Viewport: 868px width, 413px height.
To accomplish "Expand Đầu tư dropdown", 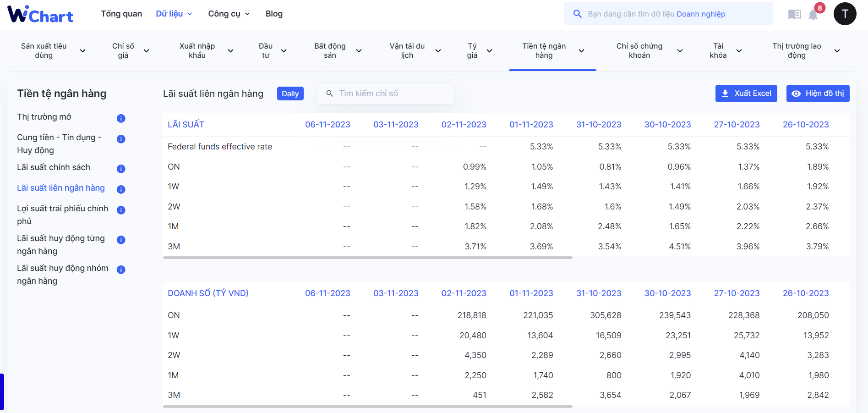I will pyautogui.click(x=284, y=51).
